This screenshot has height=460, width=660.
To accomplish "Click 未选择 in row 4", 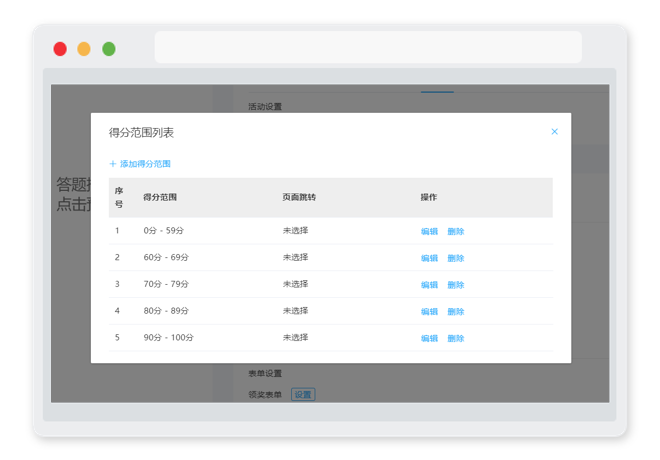I will tap(295, 311).
